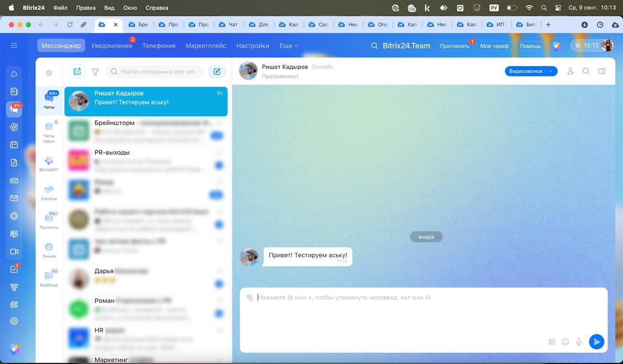The image size is (623, 364).
Task: Open emoji picker in message box
Action: (565, 342)
